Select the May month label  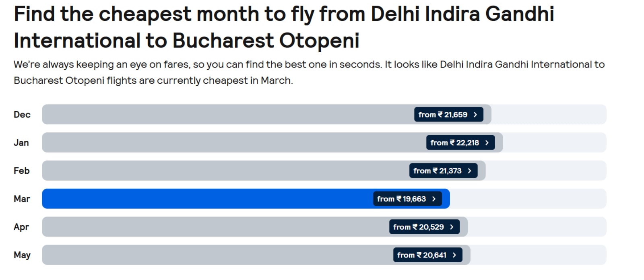pos(22,255)
